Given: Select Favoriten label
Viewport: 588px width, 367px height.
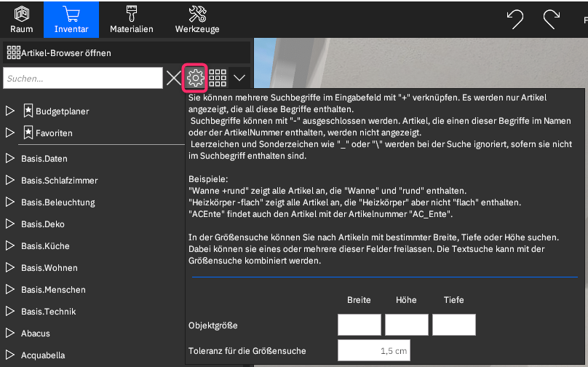Looking at the screenshot, I should (x=54, y=133).
